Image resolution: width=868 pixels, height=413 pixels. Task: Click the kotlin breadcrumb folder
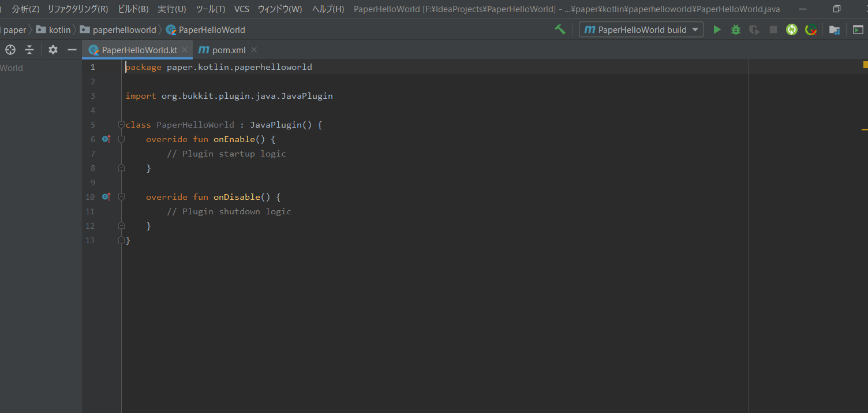(x=53, y=29)
